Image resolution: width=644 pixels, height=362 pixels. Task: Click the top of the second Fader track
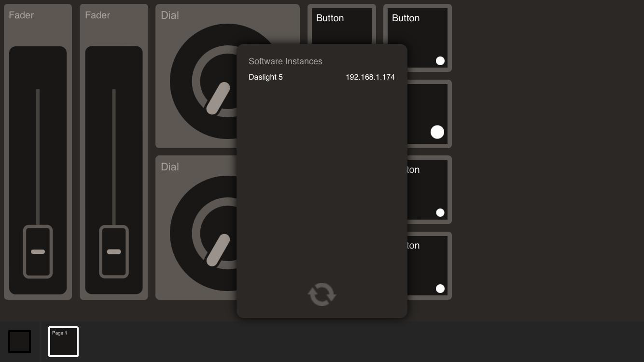click(114, 93)
